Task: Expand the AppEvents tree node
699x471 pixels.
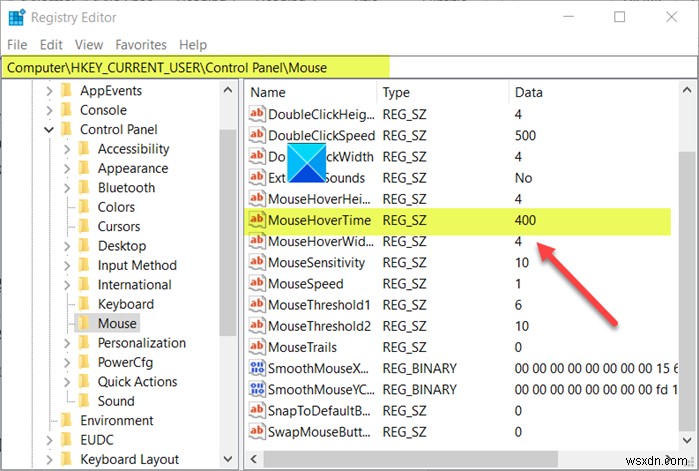Action: [x=49, y=91]
